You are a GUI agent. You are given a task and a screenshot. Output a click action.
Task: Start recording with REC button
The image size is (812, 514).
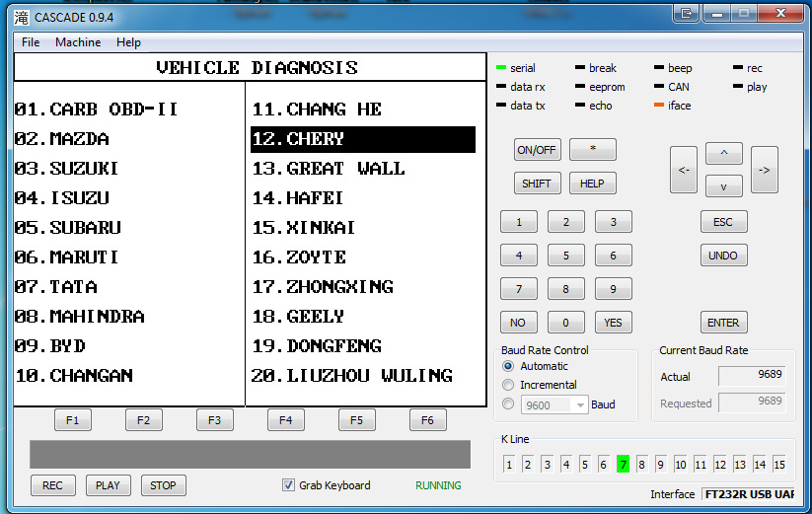tap(53, 485)
